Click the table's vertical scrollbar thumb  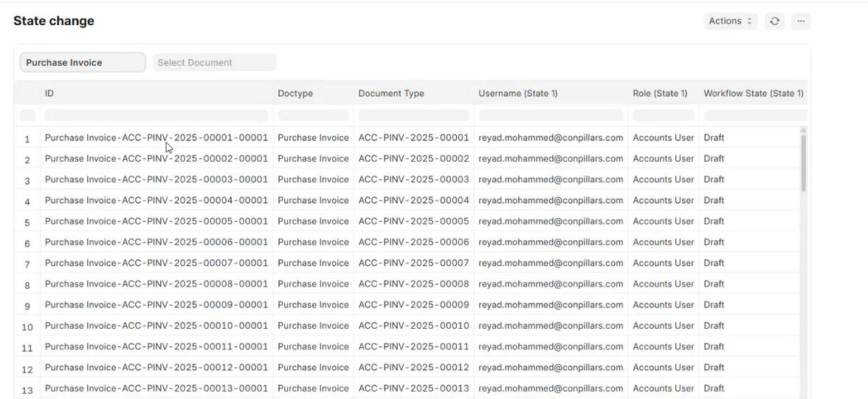(x=803, y=163)
